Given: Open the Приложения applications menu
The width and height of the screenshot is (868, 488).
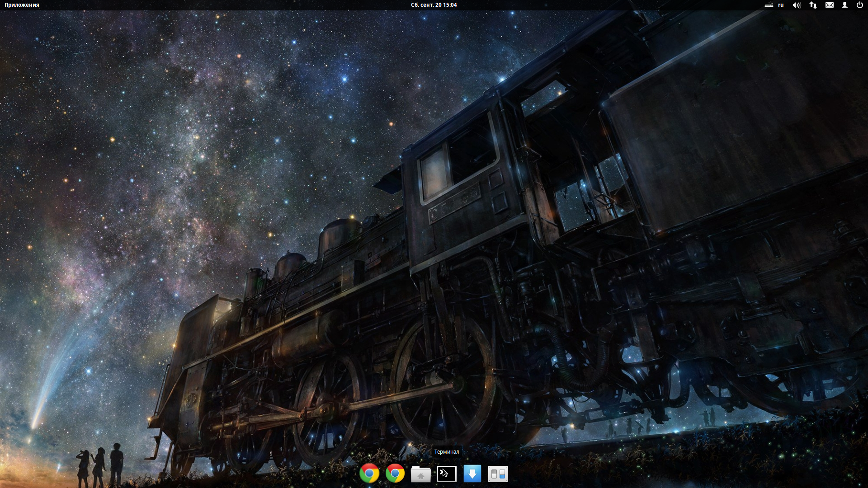Looking at the screenshot, I should 22,5.
